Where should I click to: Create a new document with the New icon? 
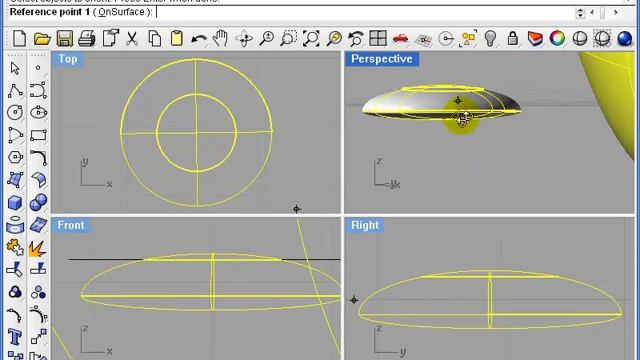click(19, 39)
